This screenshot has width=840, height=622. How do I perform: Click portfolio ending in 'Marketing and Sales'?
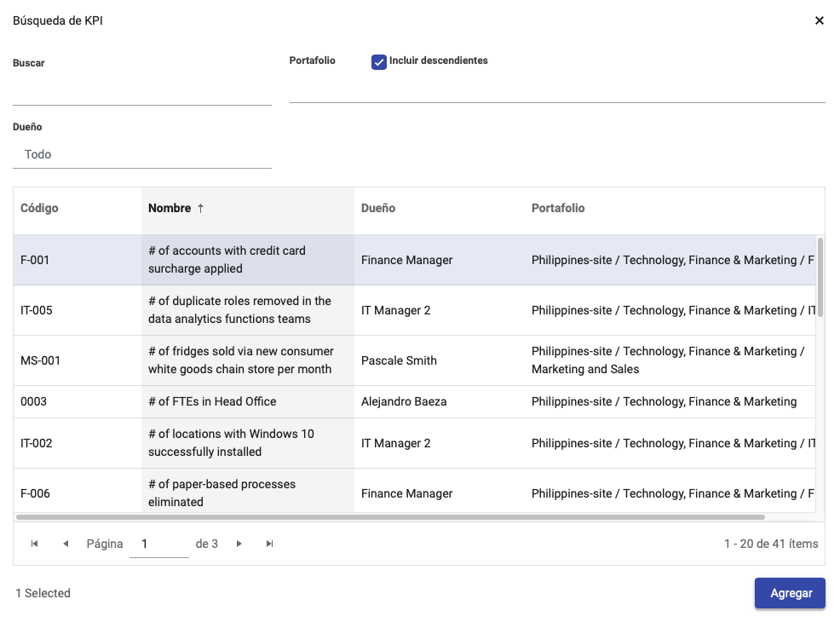[668, 360]
